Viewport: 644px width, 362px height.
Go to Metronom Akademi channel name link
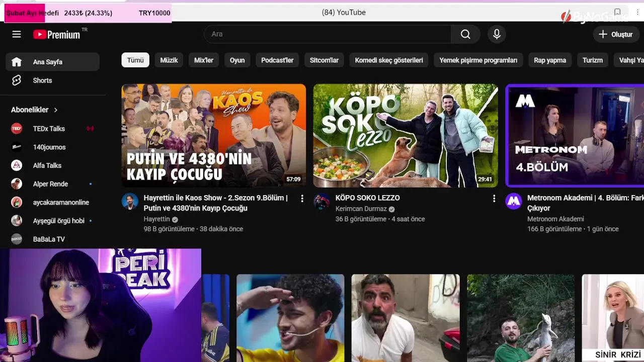555,219
